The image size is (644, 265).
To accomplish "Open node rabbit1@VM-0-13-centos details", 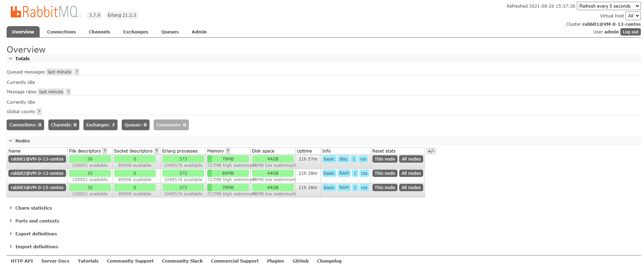I will coord(37,159).
